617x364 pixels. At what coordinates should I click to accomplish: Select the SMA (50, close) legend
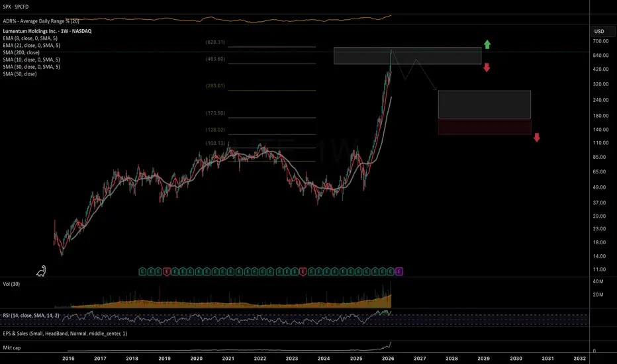click(20, 73)
